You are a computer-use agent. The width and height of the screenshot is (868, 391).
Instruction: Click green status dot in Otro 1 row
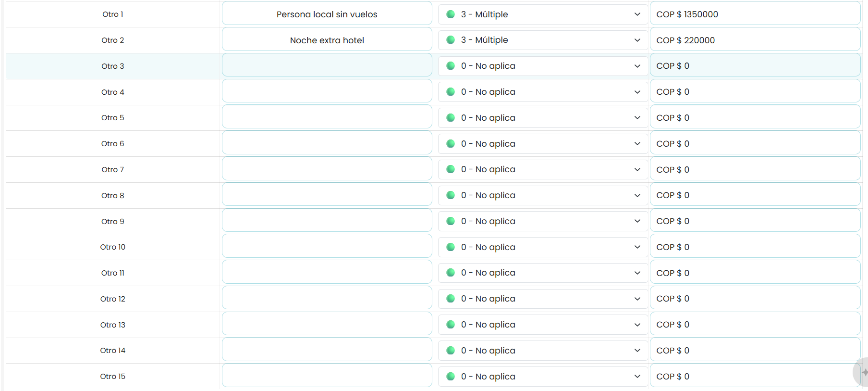coord(451,14)
